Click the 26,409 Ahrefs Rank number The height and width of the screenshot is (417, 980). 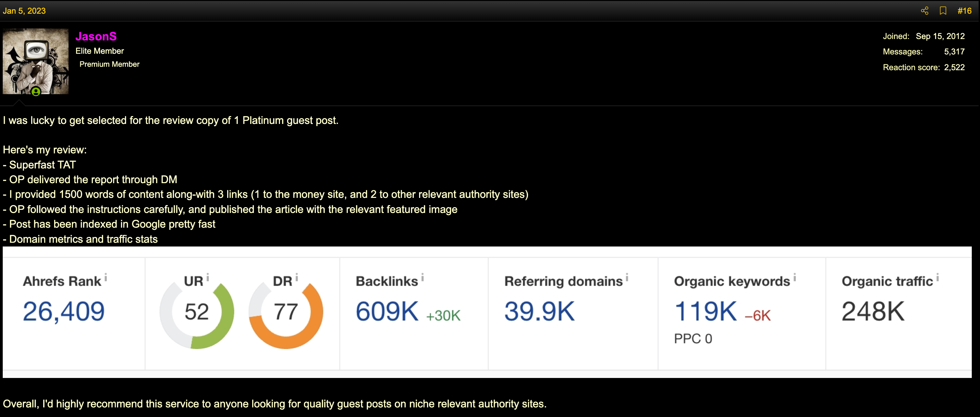click(x=63, y=311)
